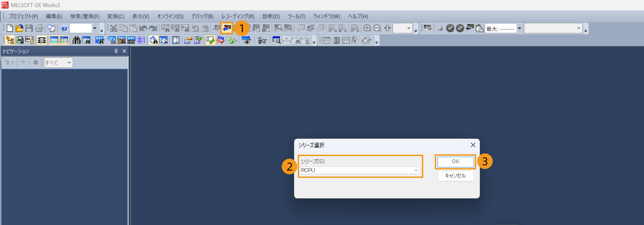Open the ウィンドウ(W) menu
The width and height of the screenshot is (644, 225).
326,16
